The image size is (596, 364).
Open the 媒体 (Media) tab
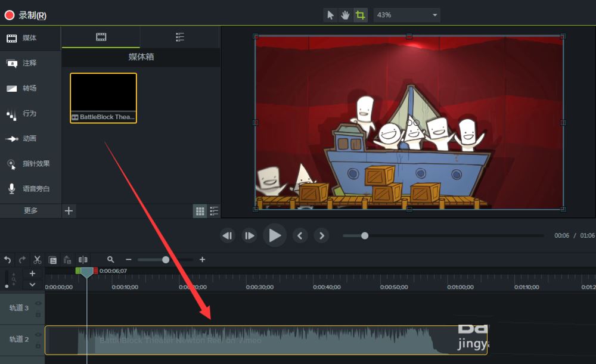(30, 38)
